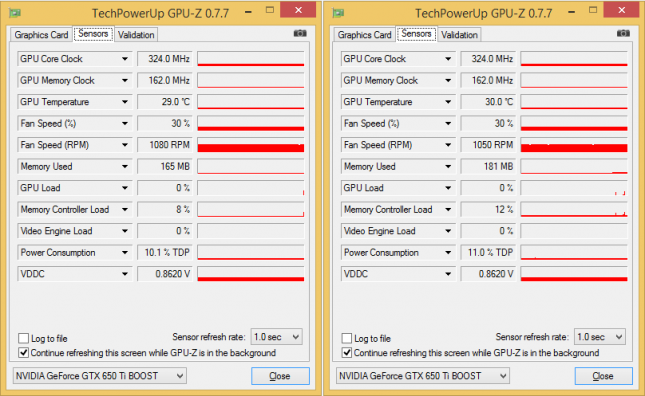The width and height of the screenshot is (645, 396).
Task: Switch to Validation tab in left window
Action: coord(136,35)
